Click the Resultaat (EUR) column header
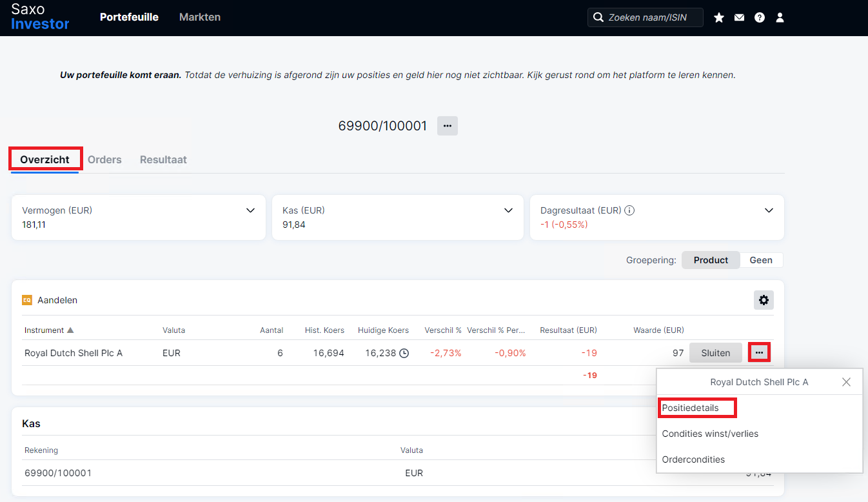This screenshot has height=502, width=868. pyautogui.click(x=568, y=330)
